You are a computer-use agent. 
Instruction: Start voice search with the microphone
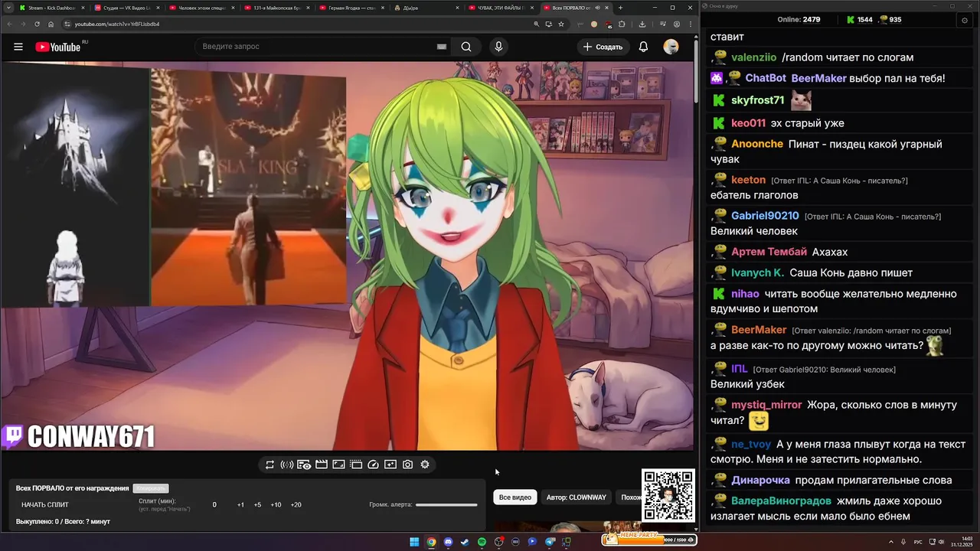(498, 47)
